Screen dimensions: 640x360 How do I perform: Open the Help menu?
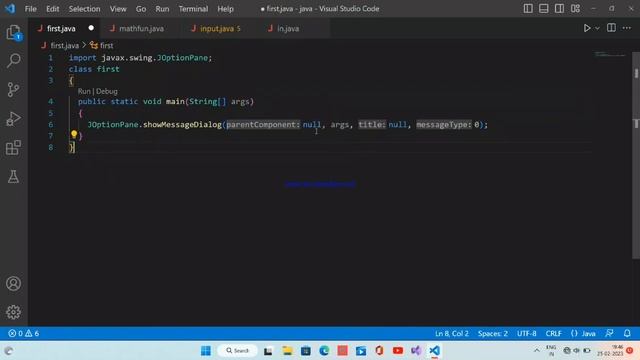pyautogui.click(x=225, y=9)
